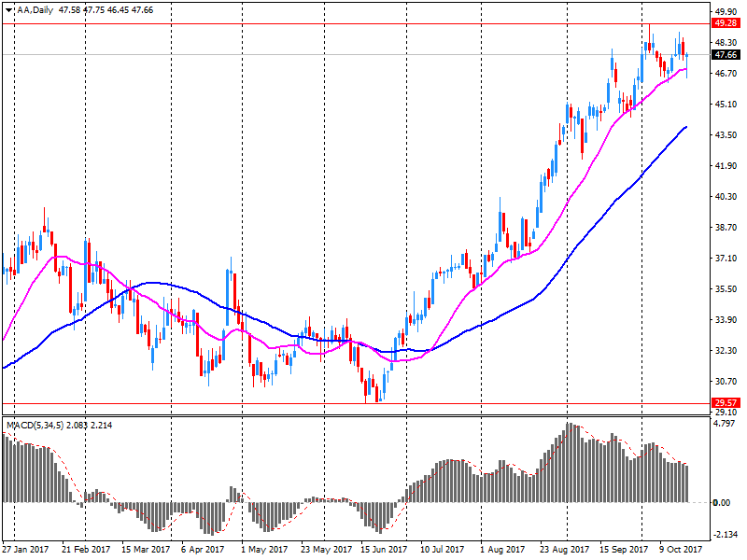Click the 35.50 price axis value
Screen dimensions: 747x560
pos(726,289)
